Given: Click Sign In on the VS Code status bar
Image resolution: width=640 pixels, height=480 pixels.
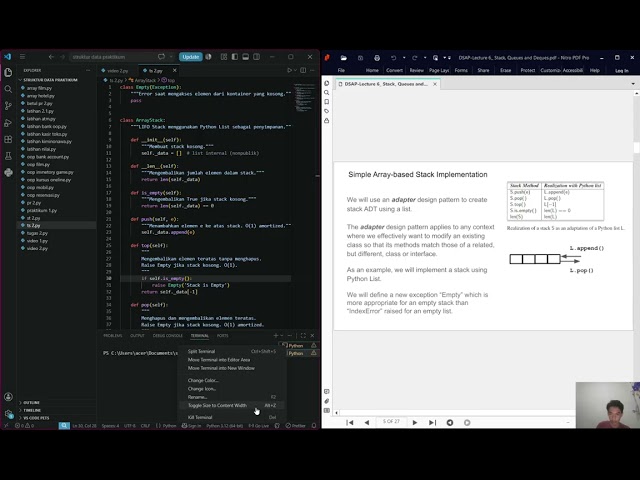Looking at the screenshot, I should pyautogui.click(x=191, y=426).
